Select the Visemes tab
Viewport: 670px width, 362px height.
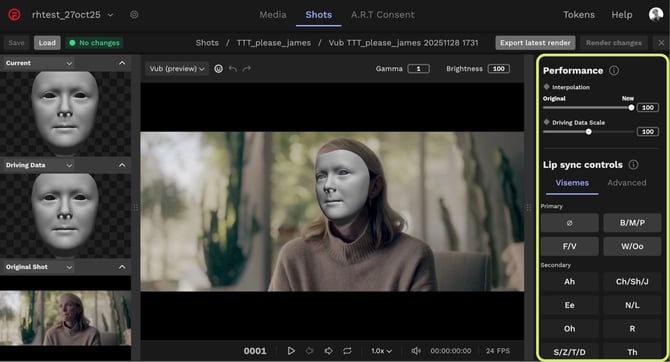coord(572,183)
